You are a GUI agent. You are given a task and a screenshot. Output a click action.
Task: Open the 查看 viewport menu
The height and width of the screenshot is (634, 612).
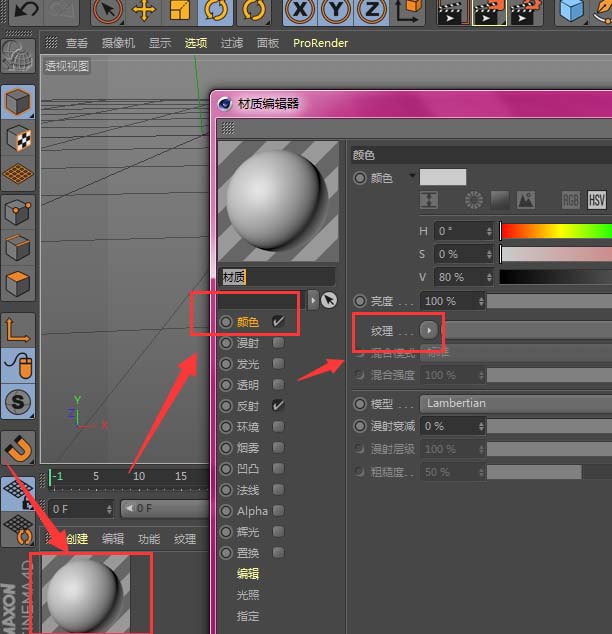77,43
